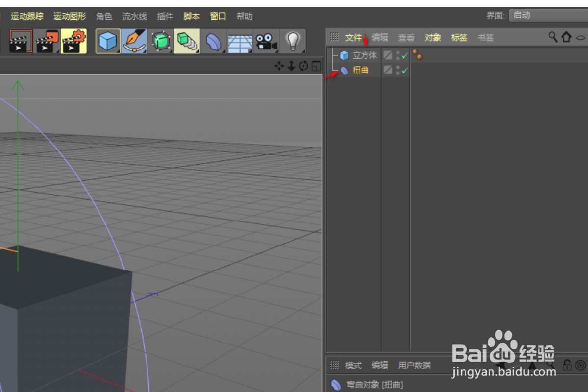Open Object Manager 文件 menu
The width and height of the screenshot is (588, 392).
(353, 37)
